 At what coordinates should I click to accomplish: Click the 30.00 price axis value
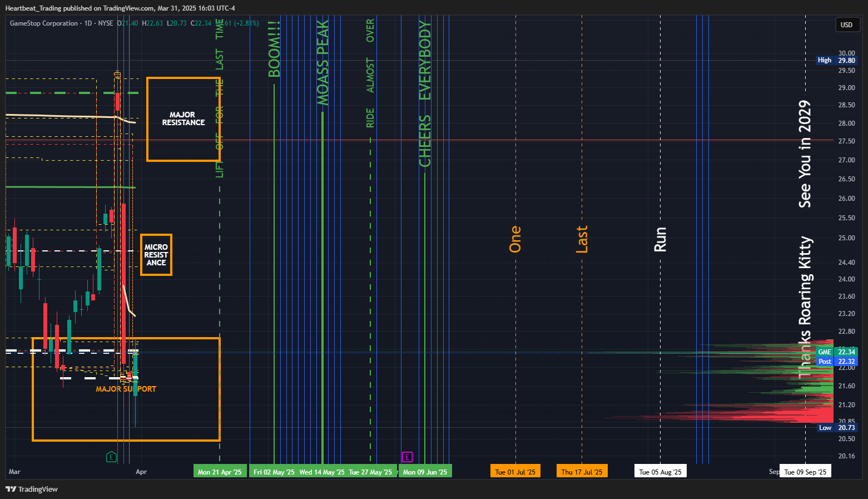pyautogui.click(x=847, y=53)
